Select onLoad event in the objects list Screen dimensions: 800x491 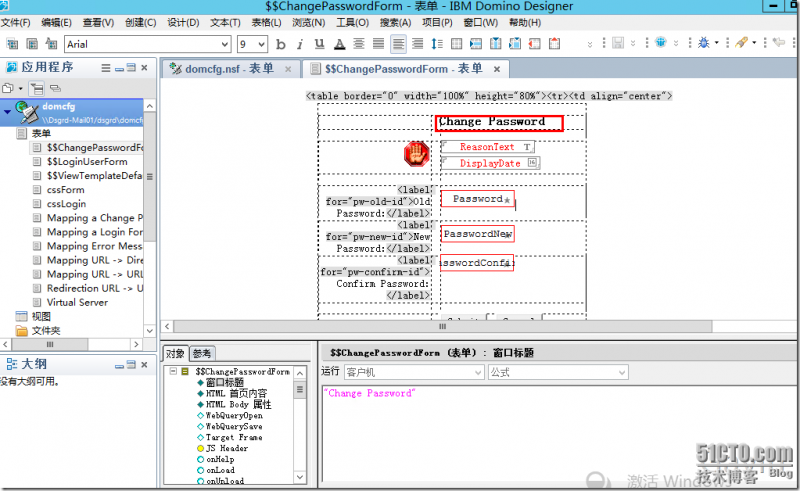220,470
